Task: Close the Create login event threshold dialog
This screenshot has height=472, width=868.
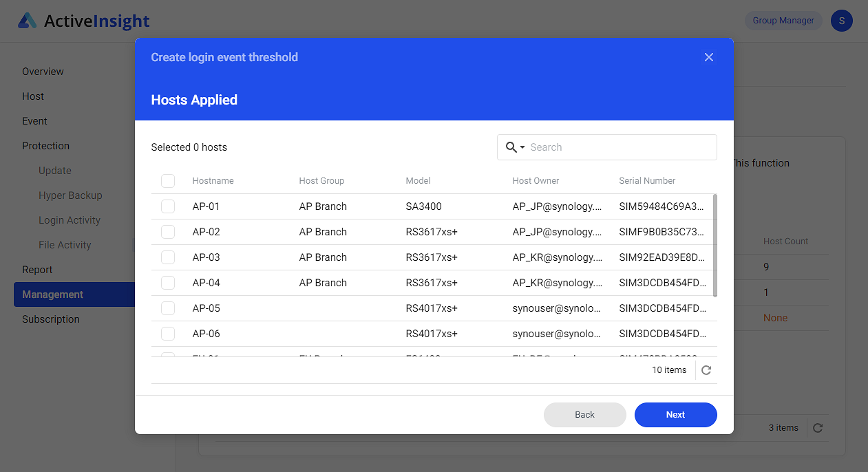Action: coord(708,57)
